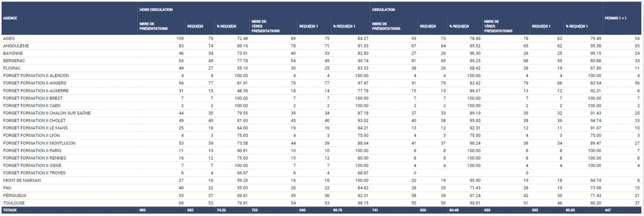Image resolution: width=644 pixels, height=216 pixels.
Task: Select the PAU agency row label
Action: point(7,188)
